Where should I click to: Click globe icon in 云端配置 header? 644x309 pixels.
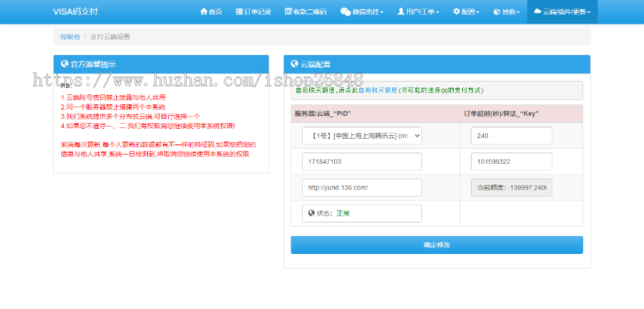point(294,64)
